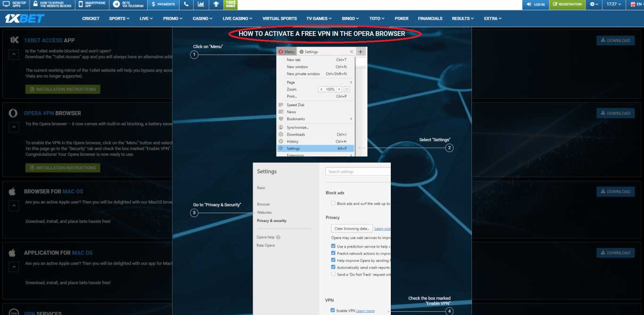Open the settings gear dropdown
Screen dimensions: 644x315
pyautogui.click(x=594, y=4)
